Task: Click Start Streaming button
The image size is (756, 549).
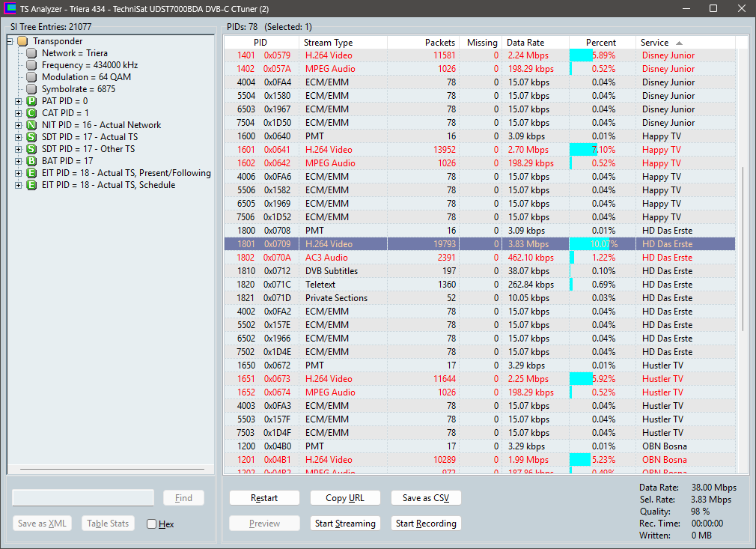Action: pos(345,524)
